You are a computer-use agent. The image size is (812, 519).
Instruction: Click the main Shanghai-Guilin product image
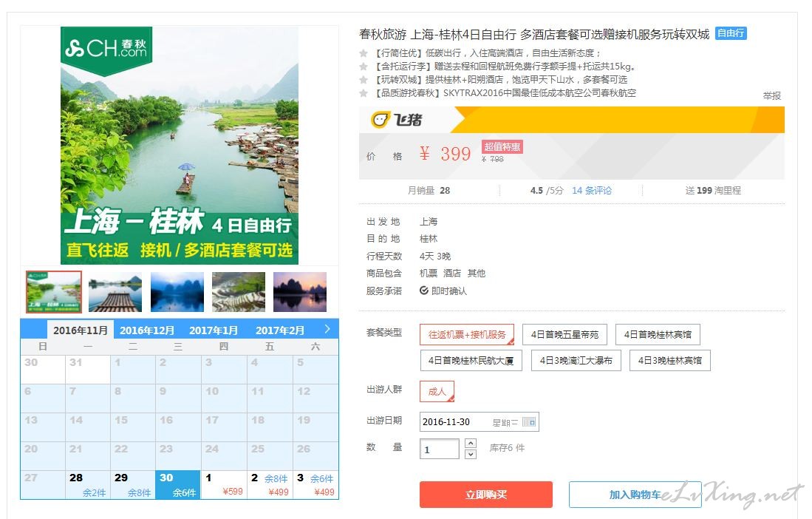tap(180, 146)
